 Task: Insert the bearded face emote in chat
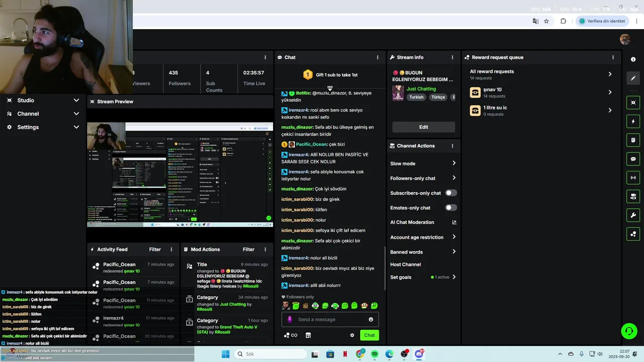(286, 305)
